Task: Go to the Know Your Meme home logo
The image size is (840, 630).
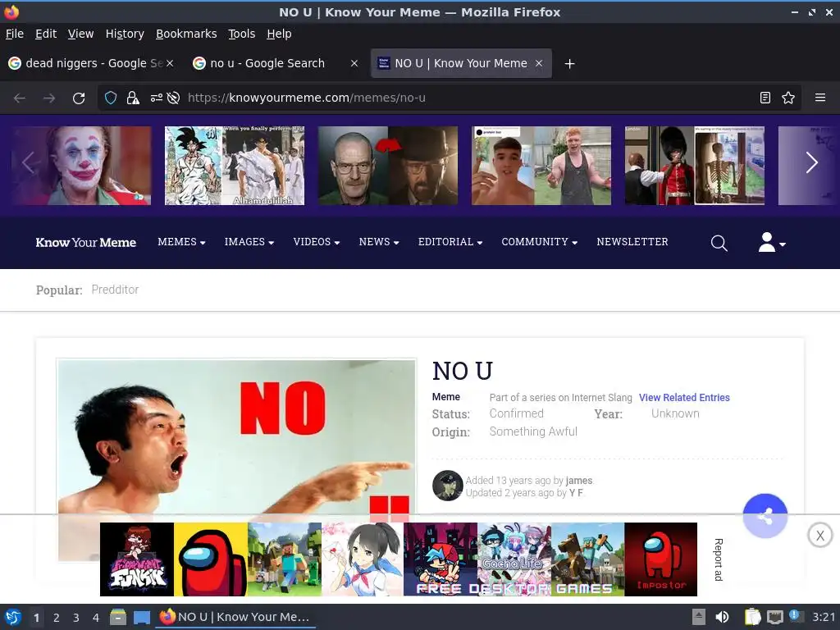Action: [85, 243]
